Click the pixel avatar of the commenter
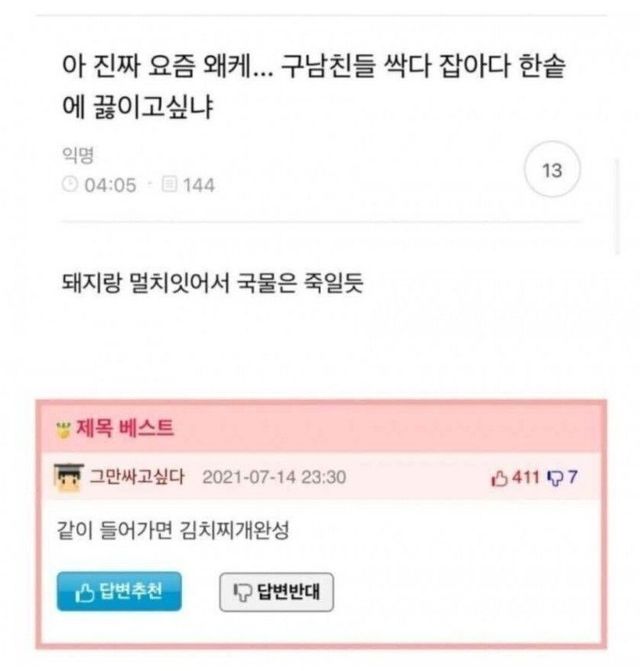Viewport: 640px width, 671px height. [x=68, y=477]
